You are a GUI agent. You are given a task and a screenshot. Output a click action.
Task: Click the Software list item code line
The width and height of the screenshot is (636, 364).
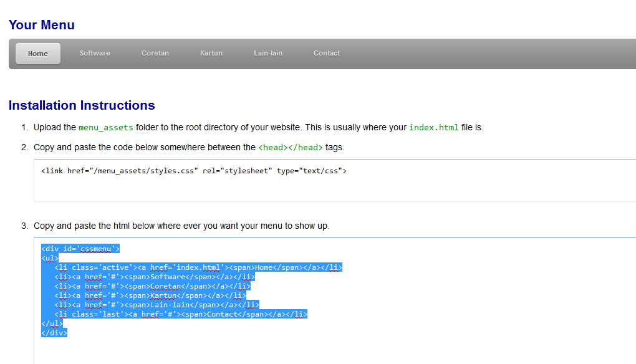155,277
